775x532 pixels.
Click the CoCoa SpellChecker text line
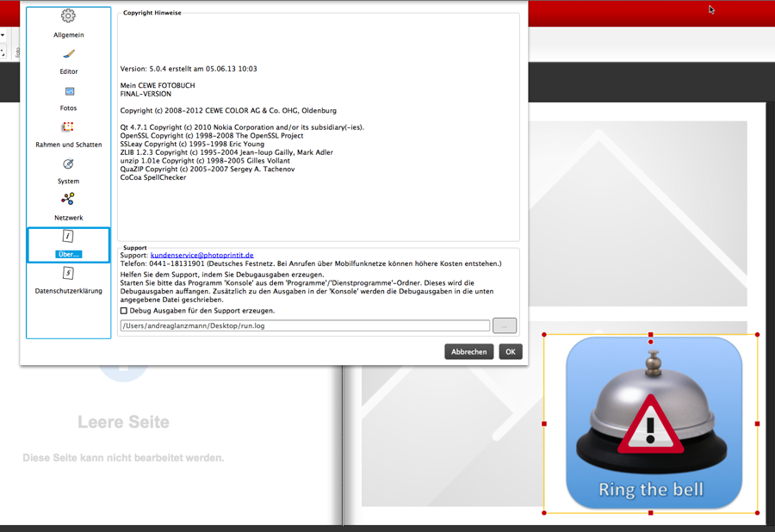[x=153, y=177]
